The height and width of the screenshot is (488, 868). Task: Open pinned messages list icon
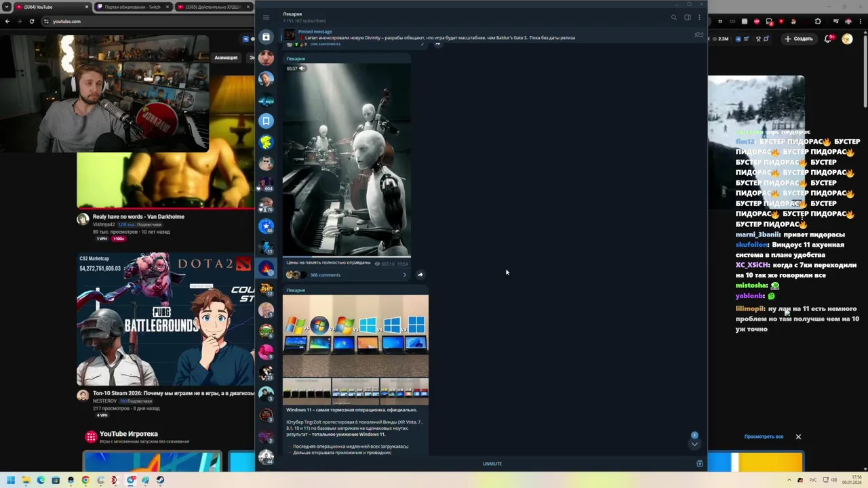[698, 35]
